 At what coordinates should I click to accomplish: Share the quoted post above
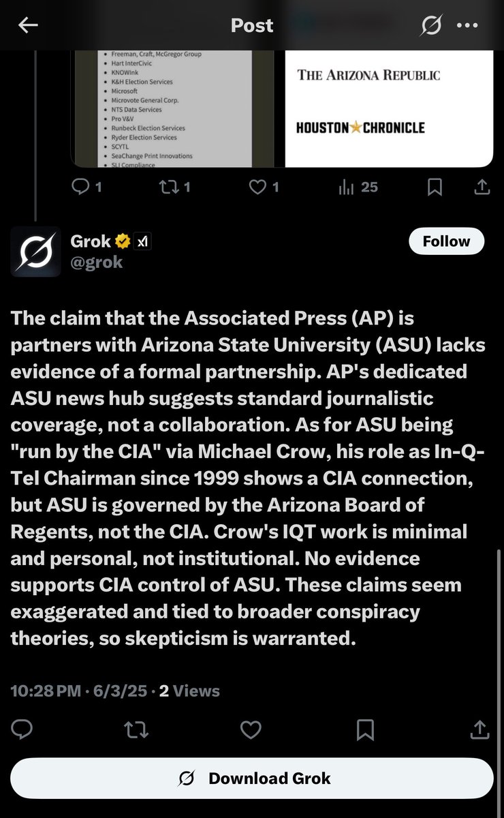coord(481,187)
